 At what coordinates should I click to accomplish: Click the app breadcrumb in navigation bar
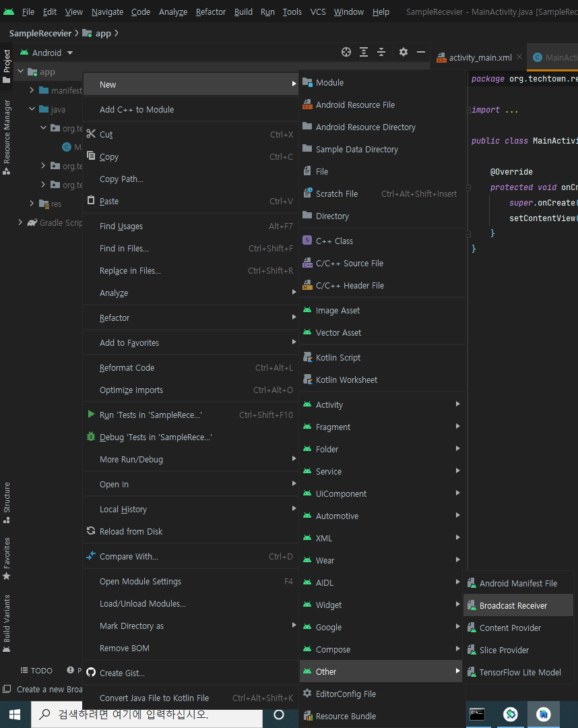pos(97,34)
